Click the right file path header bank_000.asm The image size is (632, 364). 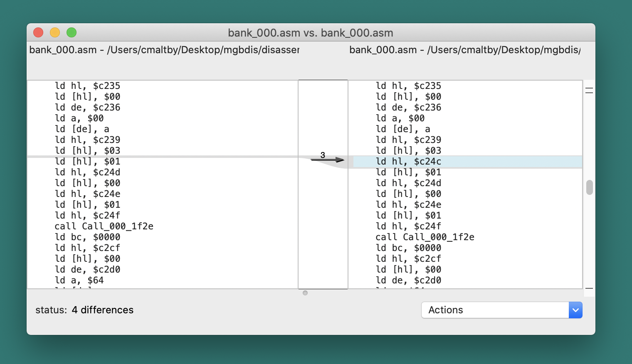pyautogui.click(x=465, y=50)
